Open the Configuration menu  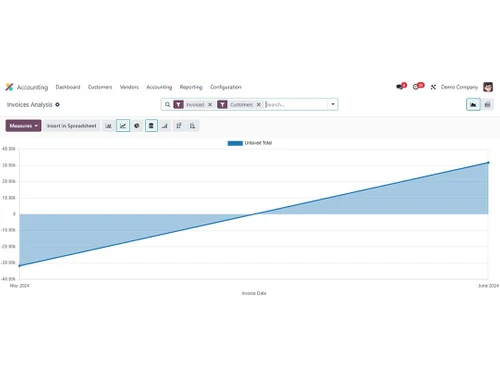(x=226, y=87)
